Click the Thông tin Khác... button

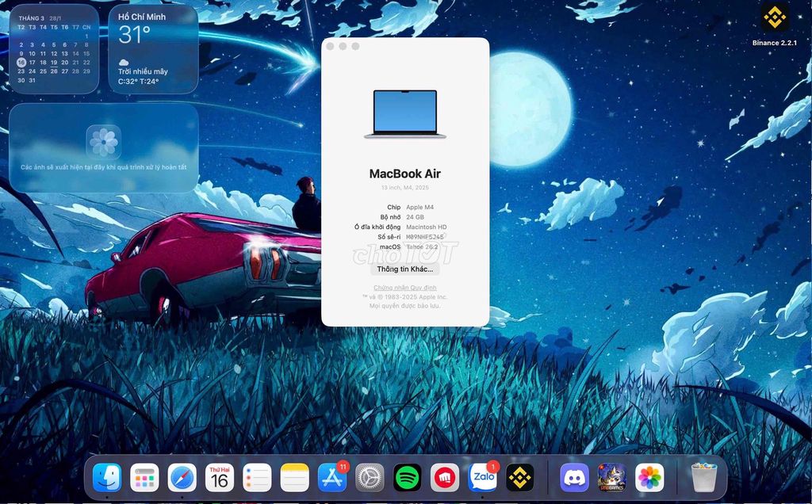pos(405,269)
